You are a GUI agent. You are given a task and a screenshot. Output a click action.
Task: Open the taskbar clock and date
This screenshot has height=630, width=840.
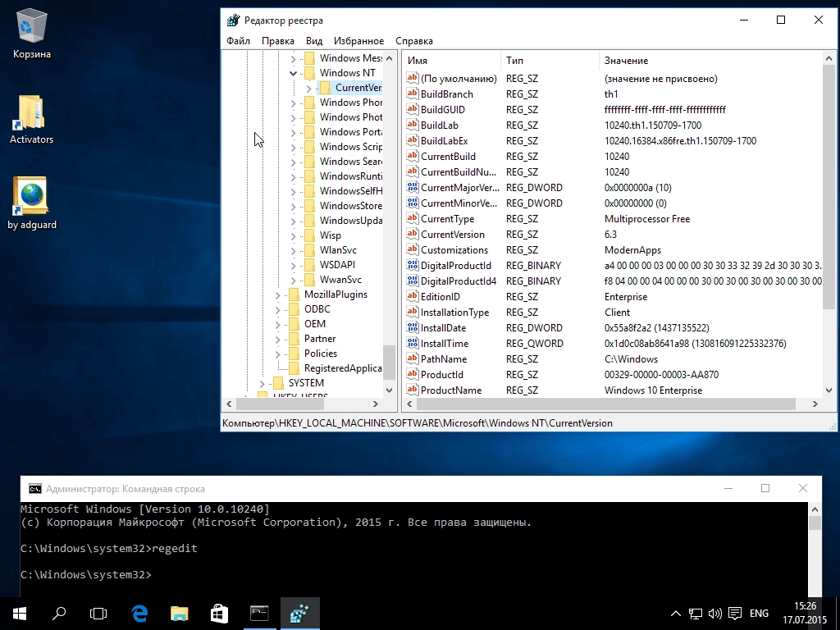tap(805, 614)
